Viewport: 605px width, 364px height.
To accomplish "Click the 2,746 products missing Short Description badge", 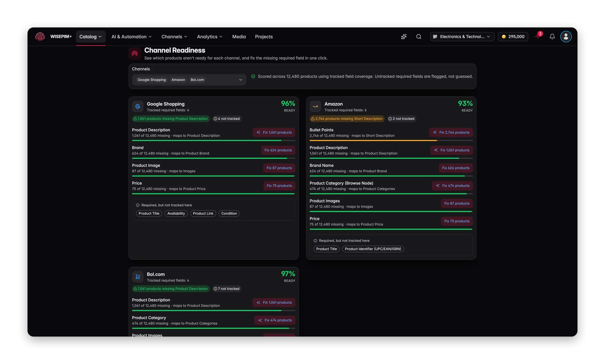I will [347, 119].
